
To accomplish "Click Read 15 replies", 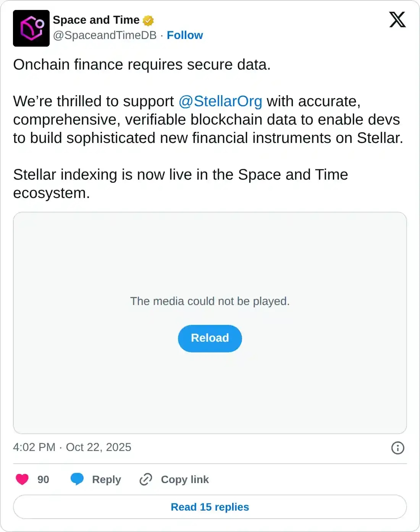I will coord(210,506).
